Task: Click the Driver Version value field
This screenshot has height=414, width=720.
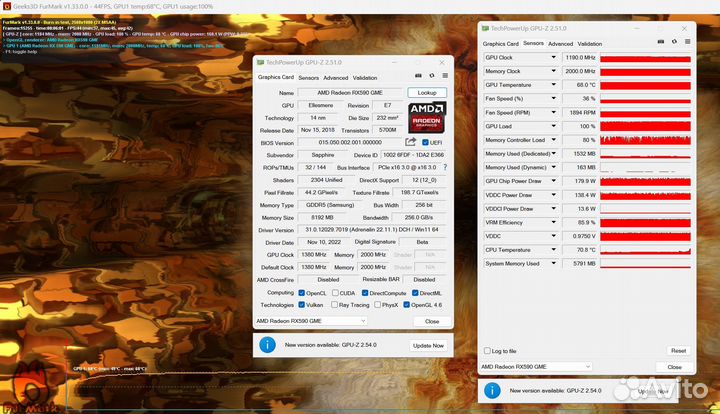Action: click(372, 229)
